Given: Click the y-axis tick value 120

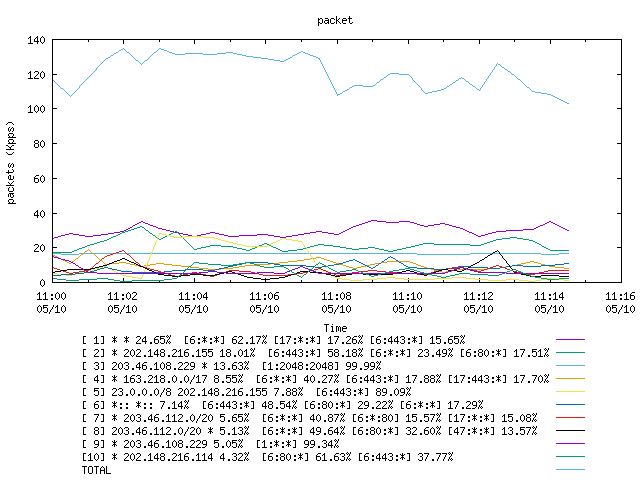Looking at the screenshot, I should click(x=36, y=75).
